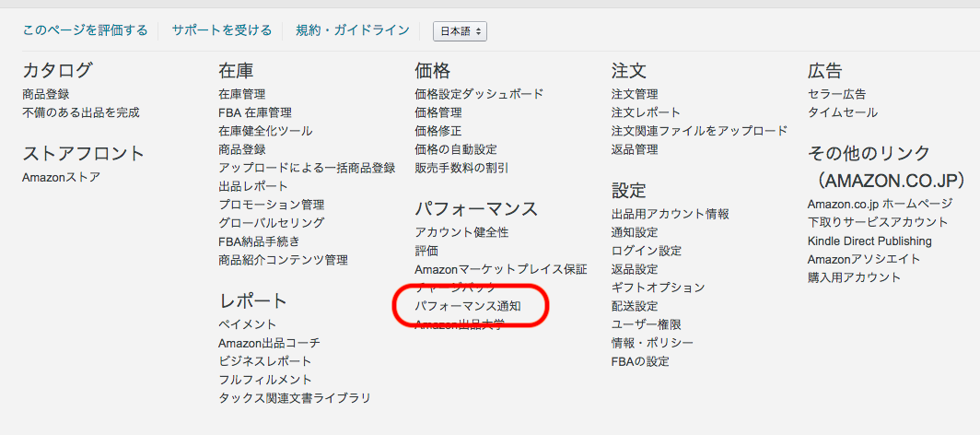The width and height of the screenshot is (980, 435).
Task: Open セラー広告 under 広告
Action: pos(836,94)
